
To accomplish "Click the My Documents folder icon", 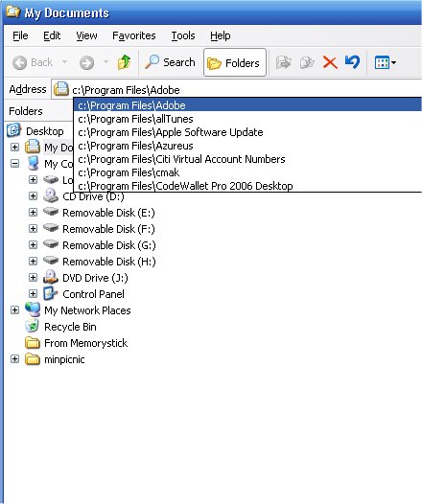I will click(x=33, y=147).
